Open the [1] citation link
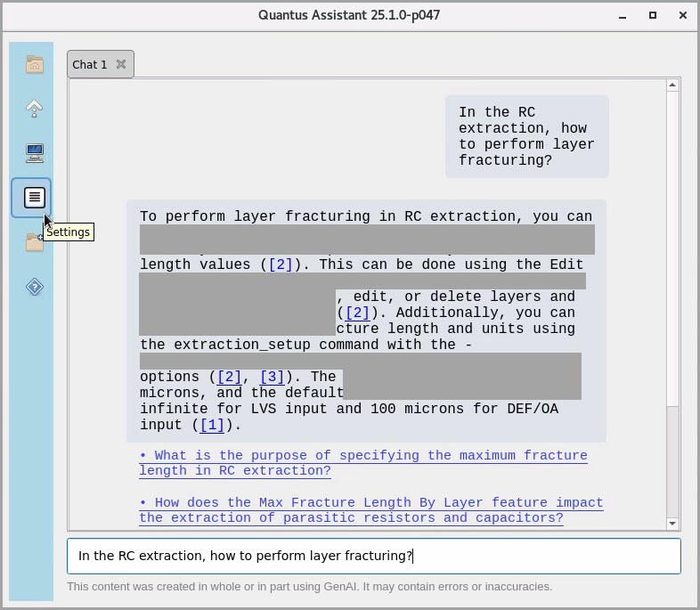 (x=212, y=425)
